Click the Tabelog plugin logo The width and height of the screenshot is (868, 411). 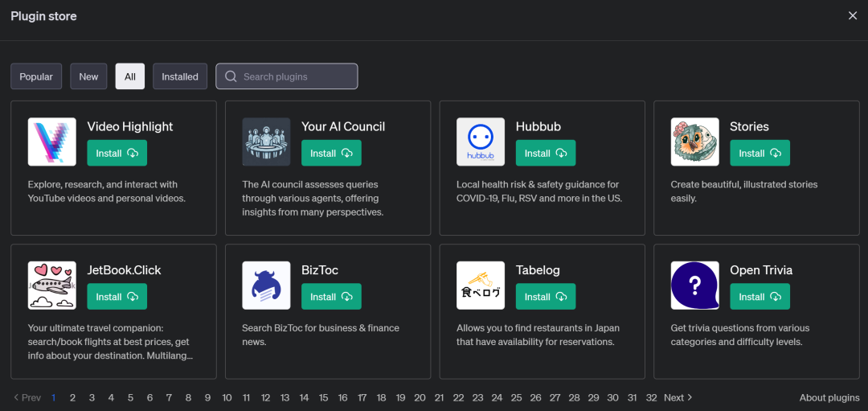pos(481,286)
